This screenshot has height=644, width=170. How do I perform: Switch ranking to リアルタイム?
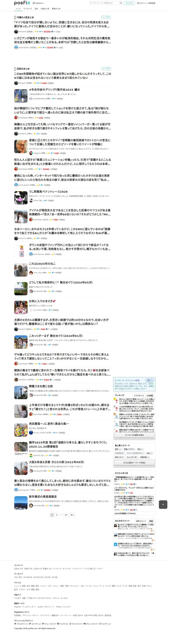(x=139, y=396)
